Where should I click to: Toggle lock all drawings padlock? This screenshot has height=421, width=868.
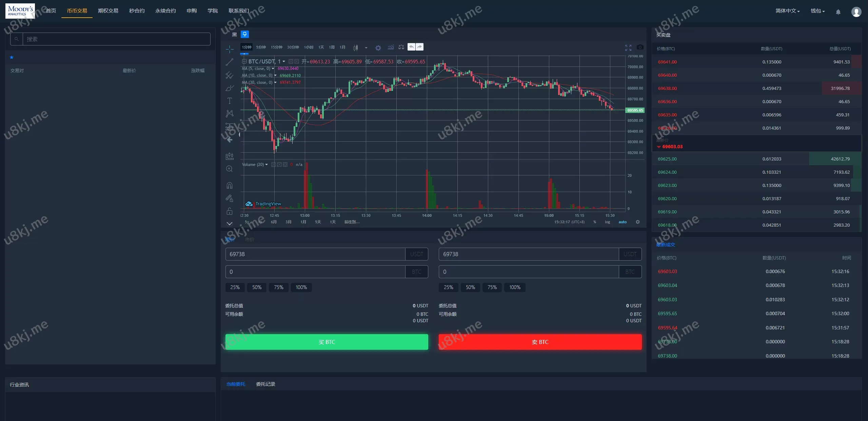coord(230,211)
